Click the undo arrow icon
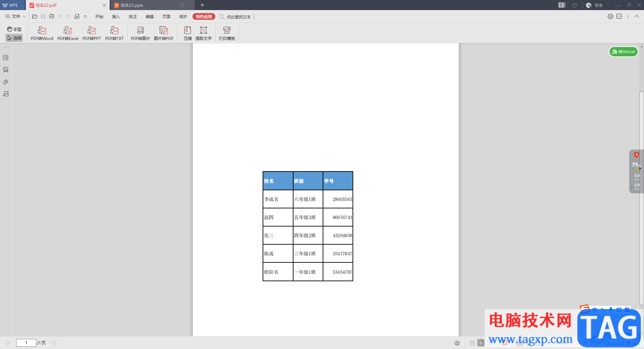644x349 pixels. (x=60, y=16)
